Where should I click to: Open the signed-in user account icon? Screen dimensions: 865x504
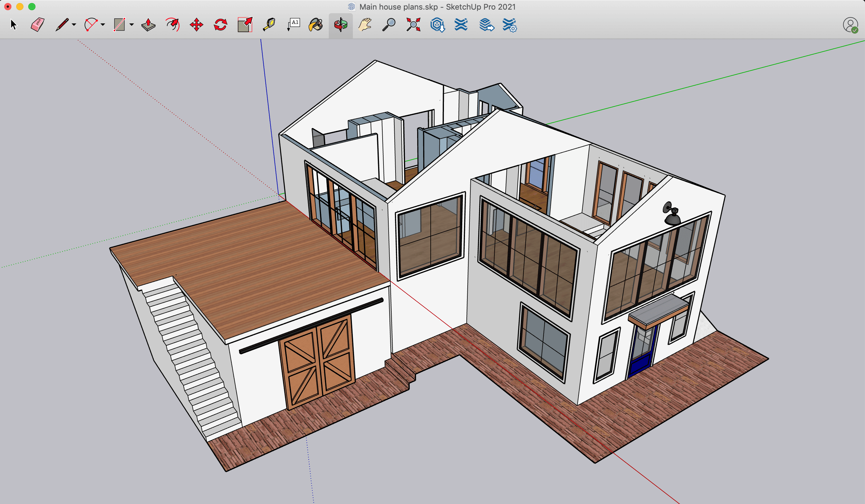(851, 25)
